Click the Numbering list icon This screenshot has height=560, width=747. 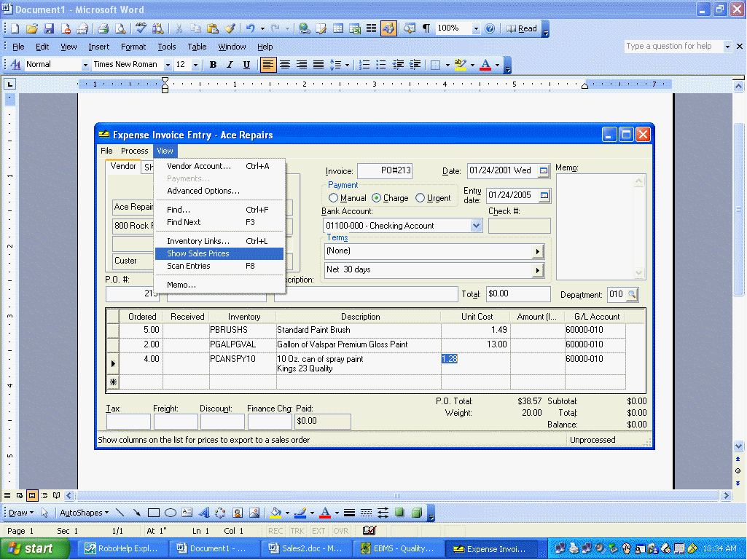click(364, 64)
